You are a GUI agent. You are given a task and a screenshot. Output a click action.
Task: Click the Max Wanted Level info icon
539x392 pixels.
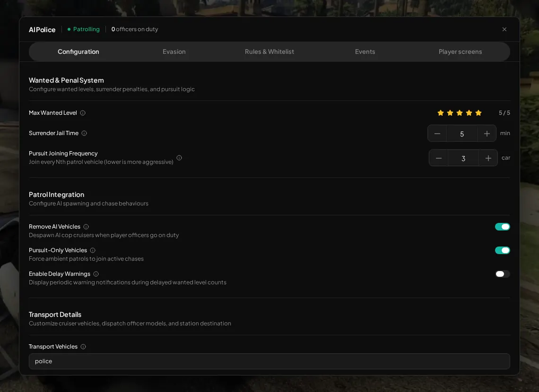pos(83,113)
